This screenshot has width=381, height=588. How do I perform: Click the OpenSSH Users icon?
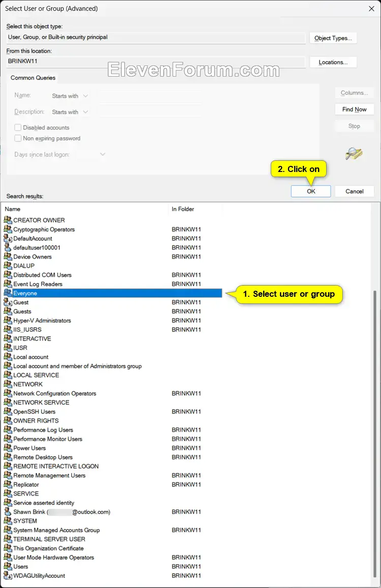tap(8, 411)
